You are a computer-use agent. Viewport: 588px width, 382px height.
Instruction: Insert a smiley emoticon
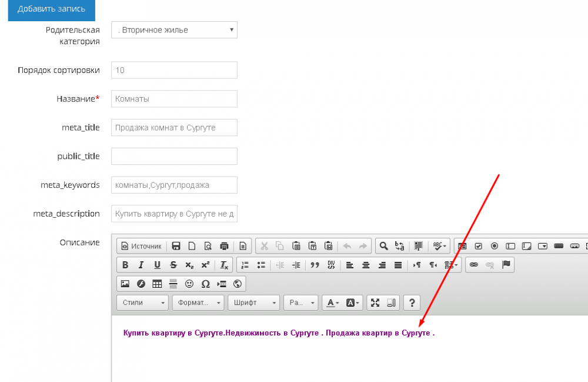click(189, 284)
